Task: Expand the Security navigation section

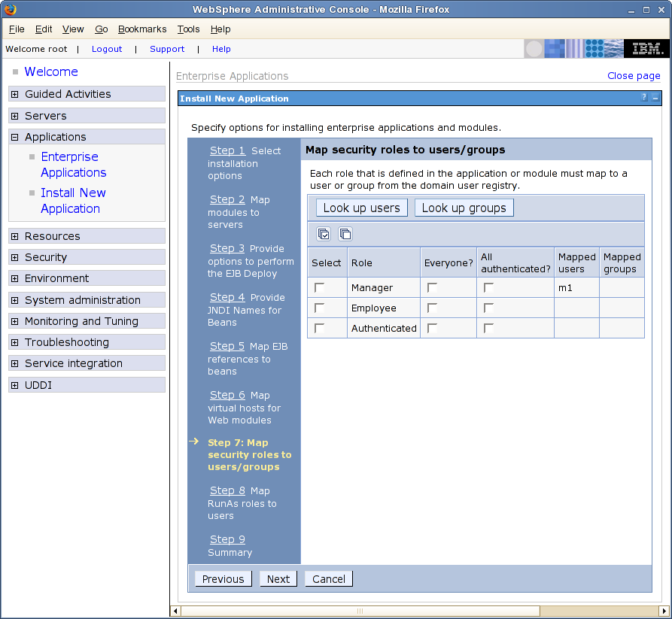Action: pos(15,257)
